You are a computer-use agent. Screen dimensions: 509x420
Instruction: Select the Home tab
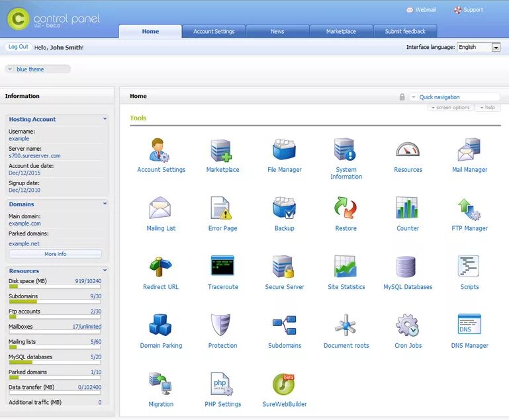tap(150, 32)
